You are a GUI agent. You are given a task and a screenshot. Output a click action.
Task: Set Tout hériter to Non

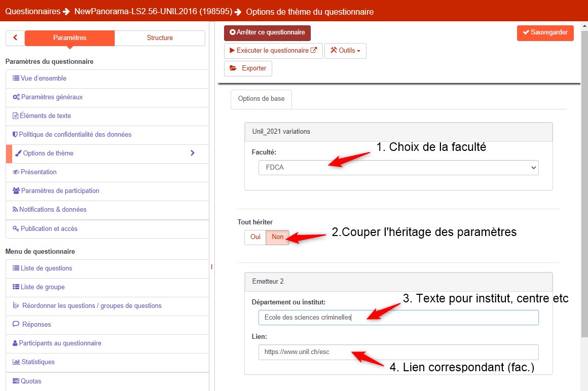pos(277,237)
